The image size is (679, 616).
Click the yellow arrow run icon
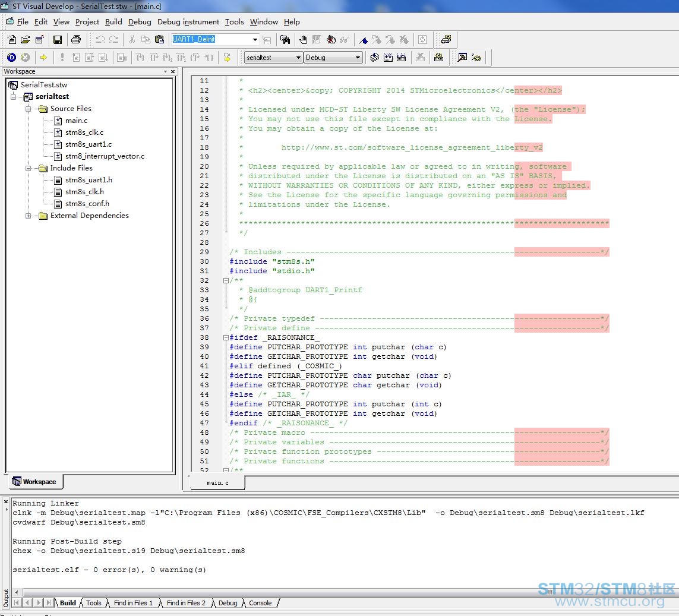pos(43,57)
